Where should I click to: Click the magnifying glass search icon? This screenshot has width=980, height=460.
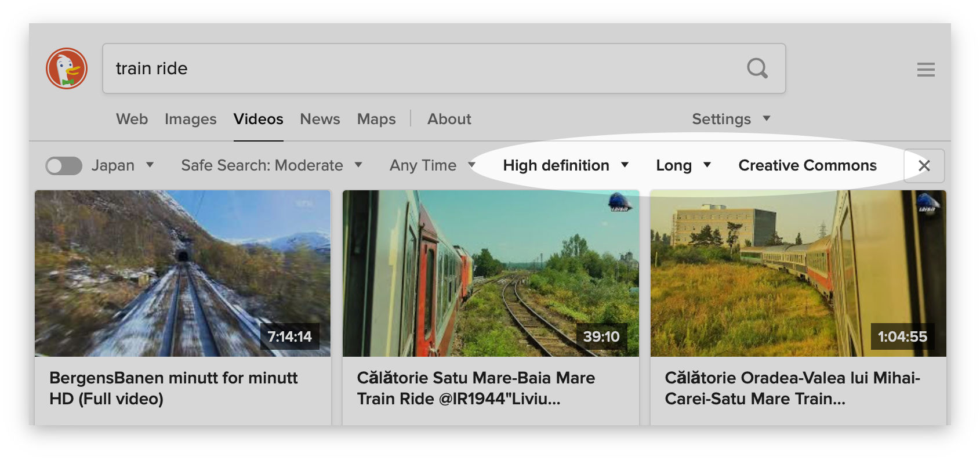click(x=757, y=68)
